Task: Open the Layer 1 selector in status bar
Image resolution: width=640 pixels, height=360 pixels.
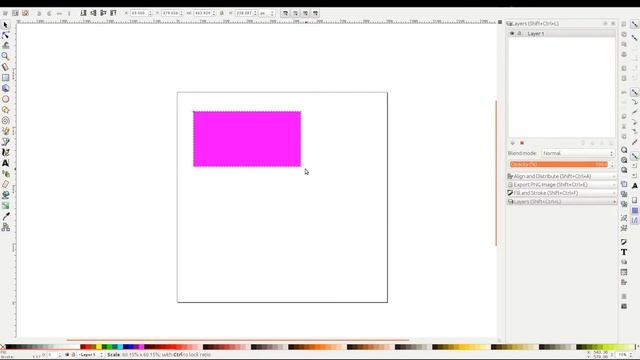Action: (x=91, y=355)
